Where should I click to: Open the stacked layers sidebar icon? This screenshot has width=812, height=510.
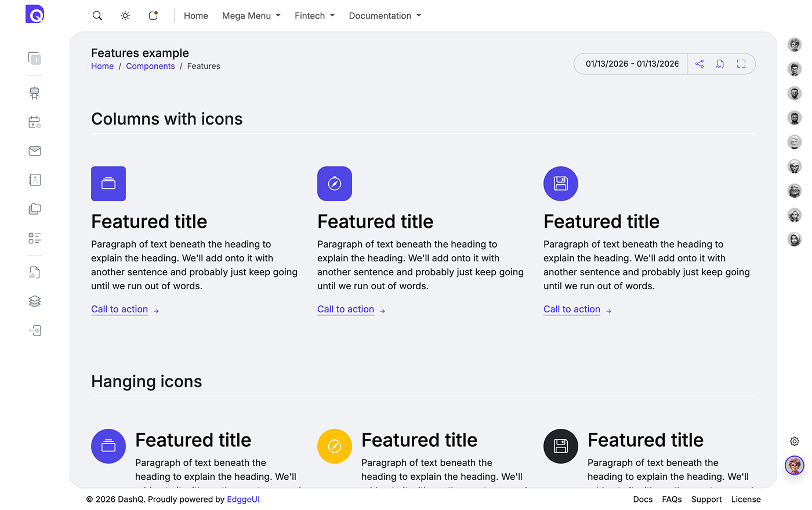click(x=35, y=301)
